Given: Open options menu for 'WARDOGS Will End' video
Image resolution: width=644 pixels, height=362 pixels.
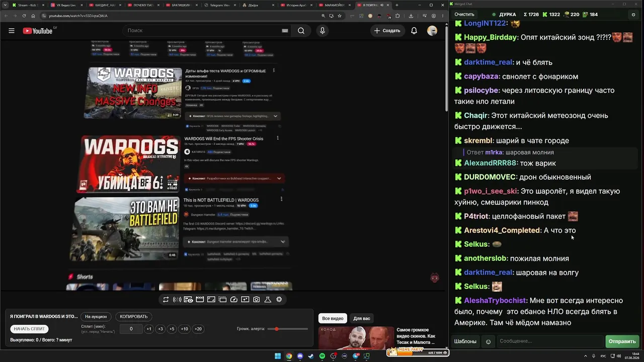Looking at the screenshot, I should 278,138.
